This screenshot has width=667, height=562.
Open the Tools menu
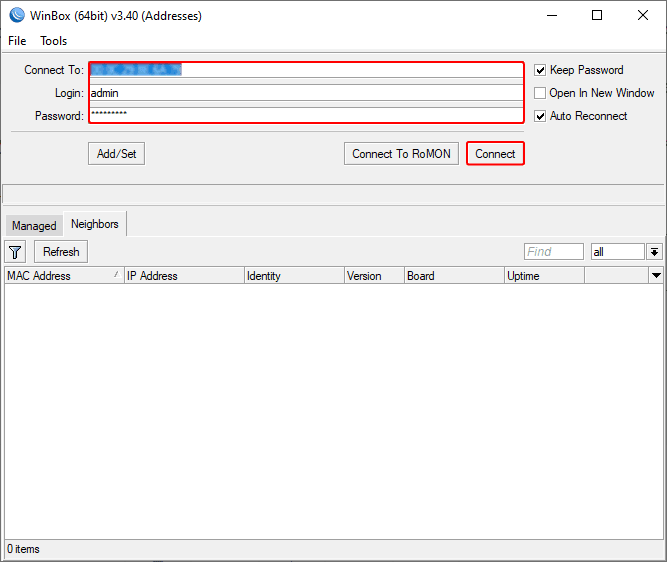(54, 41)
